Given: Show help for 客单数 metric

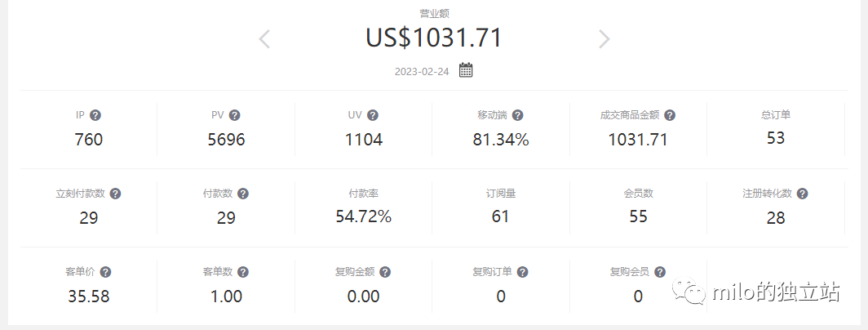Looking at the screenshot, I should pyautogui.click(x=243, y=272).
